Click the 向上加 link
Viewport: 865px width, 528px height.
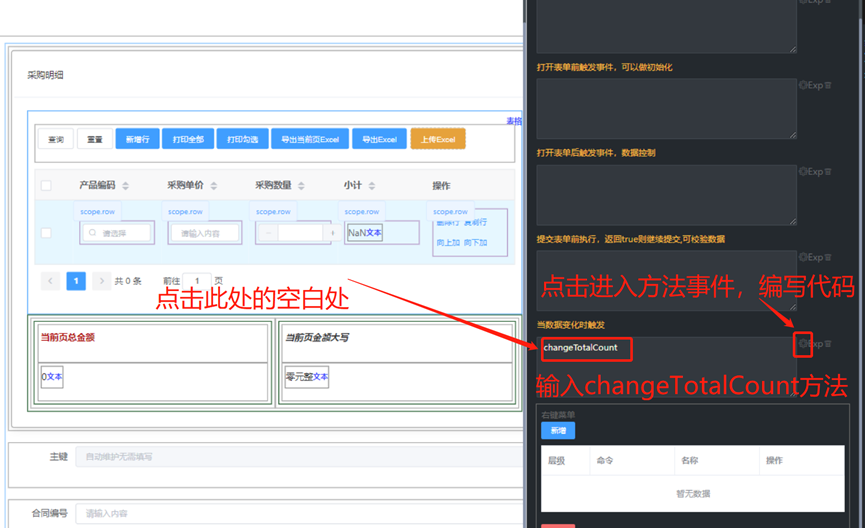coord(447,242)
